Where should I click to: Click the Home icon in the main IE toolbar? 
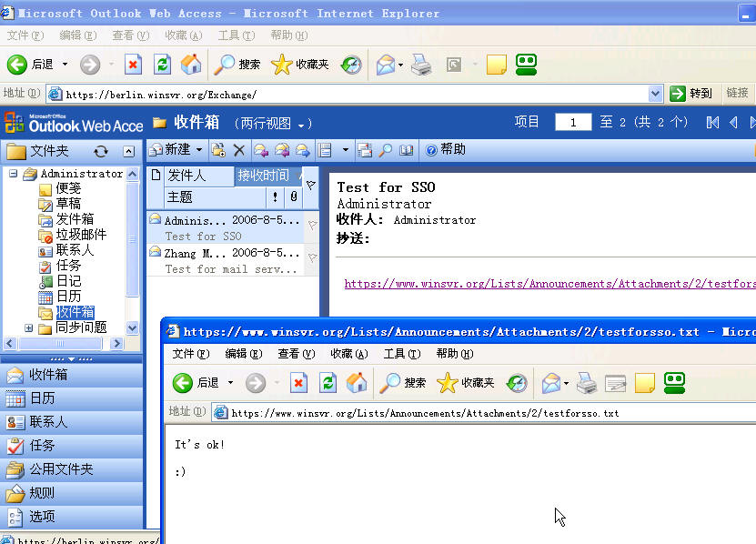click(x=191, y=65)
